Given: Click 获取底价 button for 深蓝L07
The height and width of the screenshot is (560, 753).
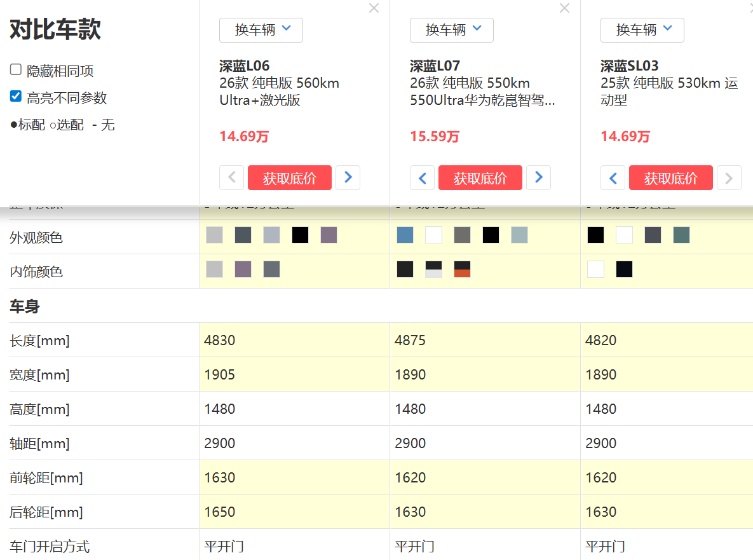Looking at the screenshot, I should point(480,178).
